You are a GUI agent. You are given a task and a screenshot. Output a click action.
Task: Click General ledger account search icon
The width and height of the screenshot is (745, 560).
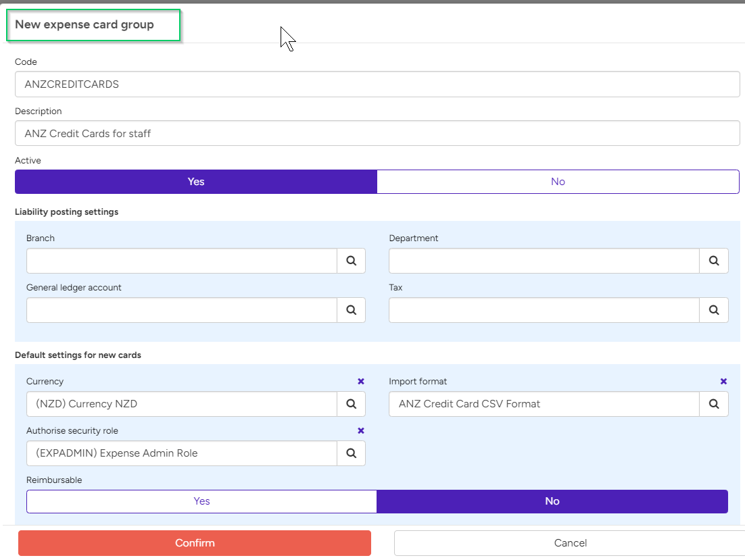coord(351,310)
